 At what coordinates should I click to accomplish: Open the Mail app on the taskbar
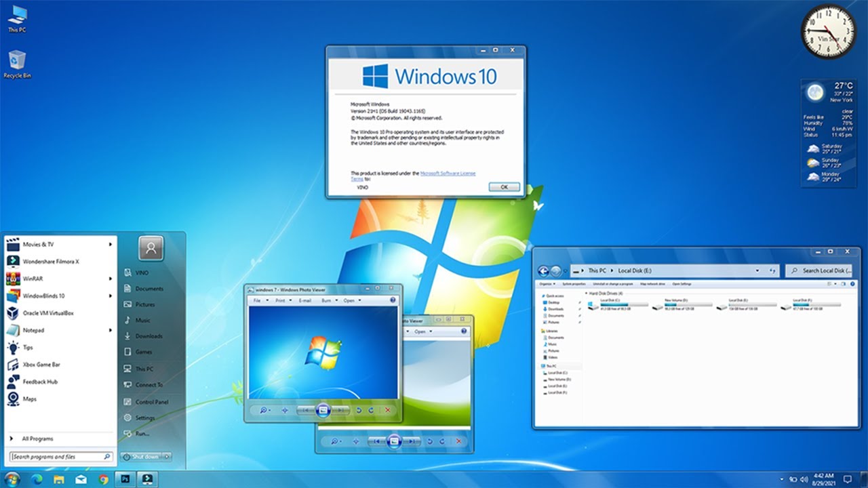click(81, 479)
